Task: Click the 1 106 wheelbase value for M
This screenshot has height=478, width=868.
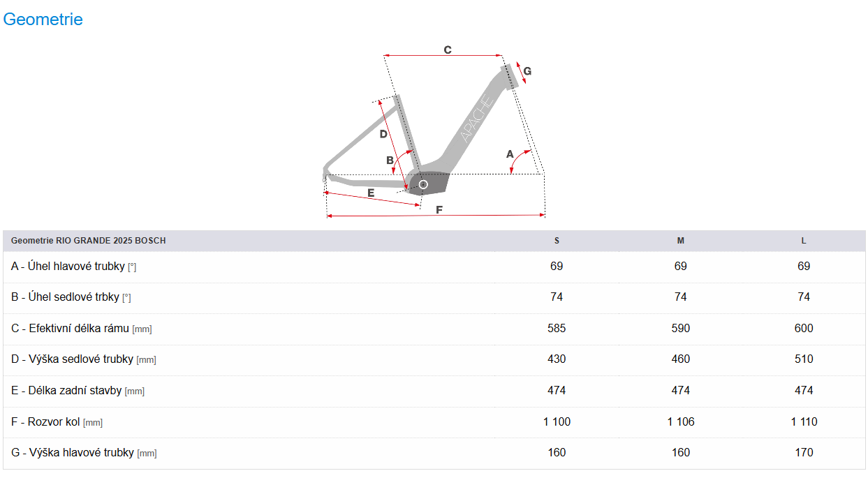Action: tap(681, 421)
